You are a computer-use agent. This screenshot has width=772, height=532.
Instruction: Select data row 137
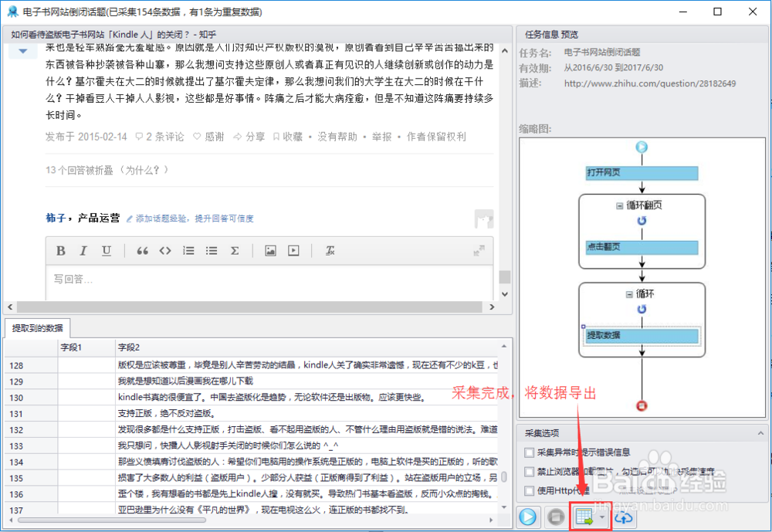point(251,510)
